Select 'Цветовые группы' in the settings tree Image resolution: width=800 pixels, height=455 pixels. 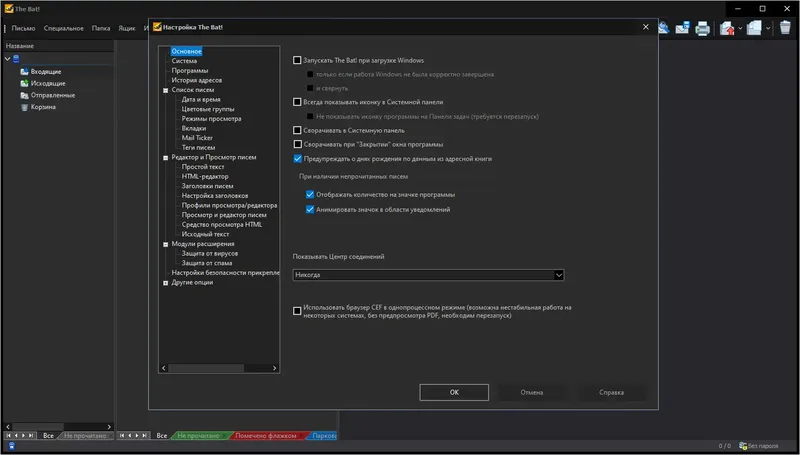click(x=208, y=109)
